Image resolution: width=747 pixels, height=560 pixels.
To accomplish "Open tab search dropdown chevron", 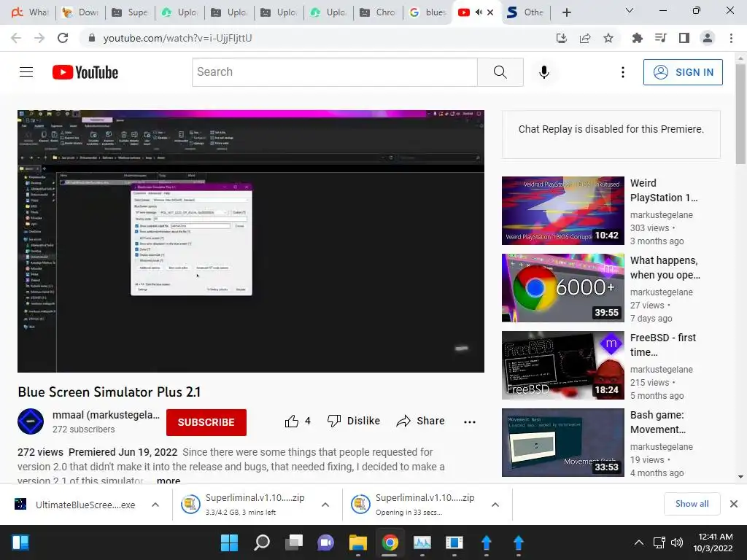I will coord(630,10).
